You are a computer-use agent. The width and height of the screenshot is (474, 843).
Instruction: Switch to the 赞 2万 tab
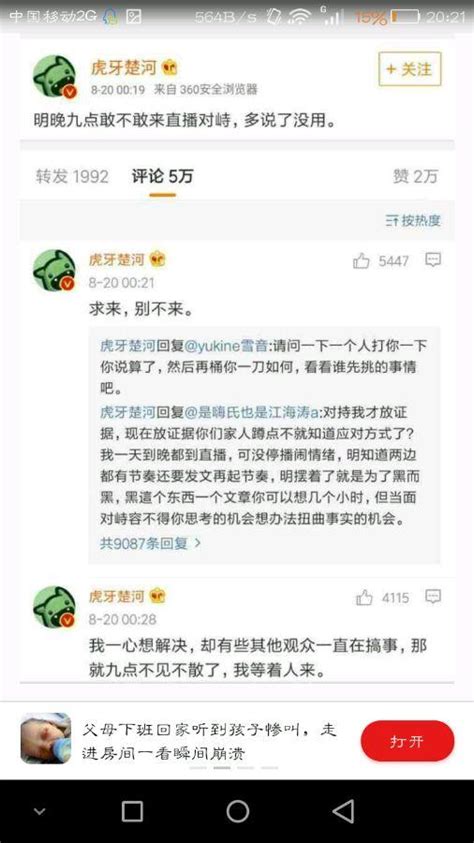click(x=415, y=176)
